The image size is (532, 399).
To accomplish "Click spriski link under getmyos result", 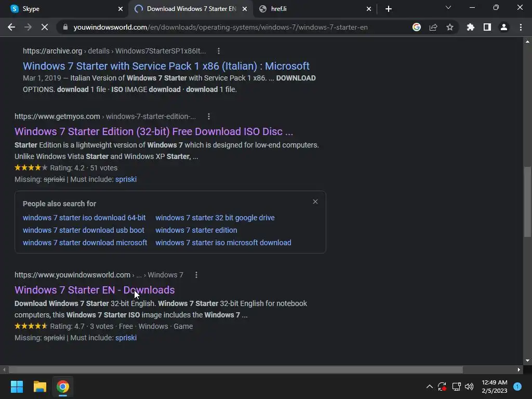I will (x=126, y=179).
